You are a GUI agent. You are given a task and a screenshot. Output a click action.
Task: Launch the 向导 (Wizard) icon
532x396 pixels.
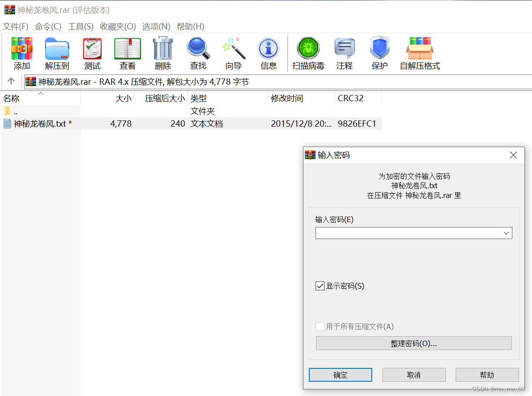(233, 52)
